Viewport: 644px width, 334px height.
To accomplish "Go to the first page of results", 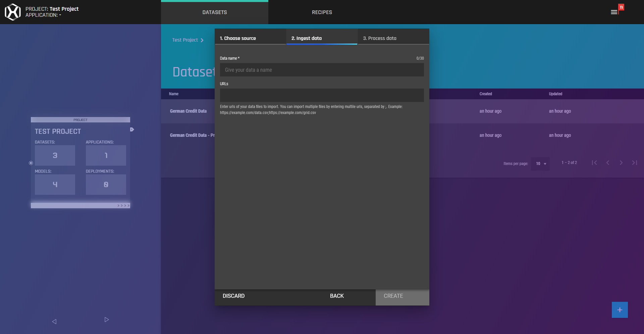I will tap(594, 163).
